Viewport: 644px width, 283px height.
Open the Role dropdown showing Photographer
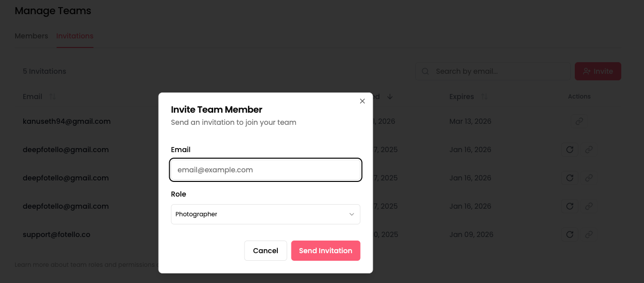(265, 214)
